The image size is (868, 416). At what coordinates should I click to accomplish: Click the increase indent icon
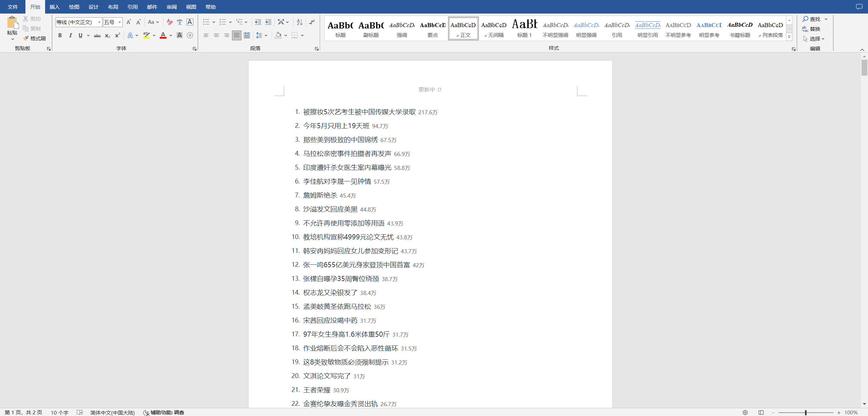pyautogui.click(x=268, y=22)
